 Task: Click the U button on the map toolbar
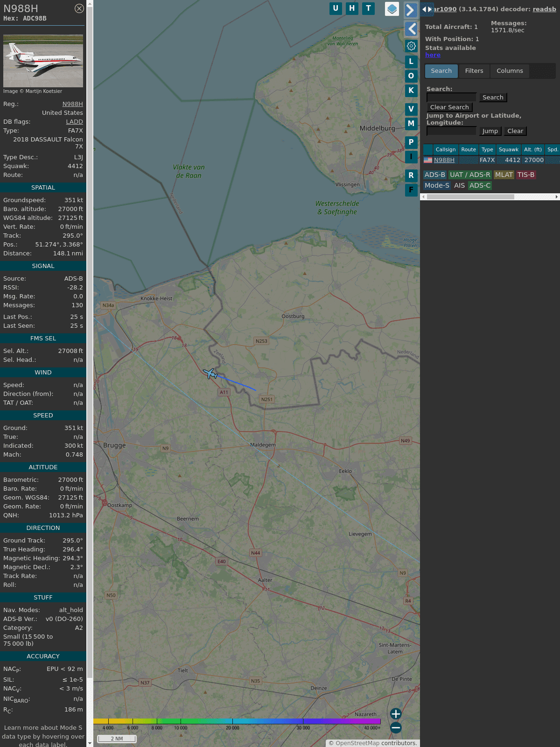pos(336,8)
